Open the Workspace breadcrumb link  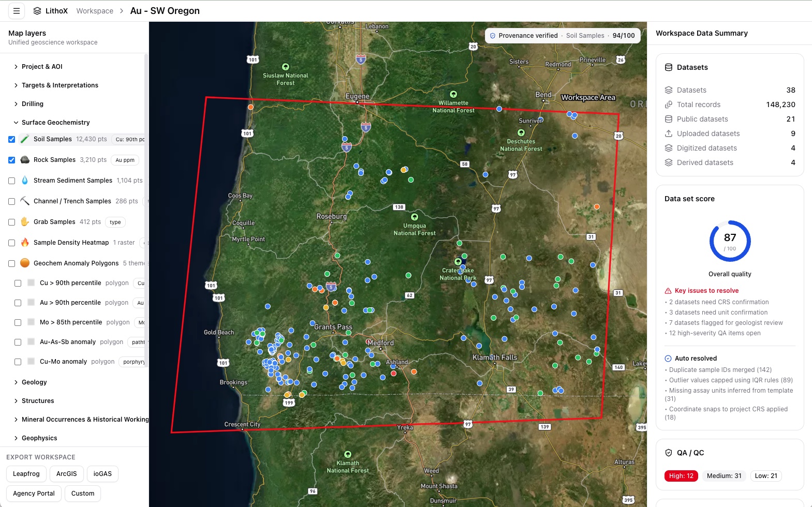click(x=95, y=11)
